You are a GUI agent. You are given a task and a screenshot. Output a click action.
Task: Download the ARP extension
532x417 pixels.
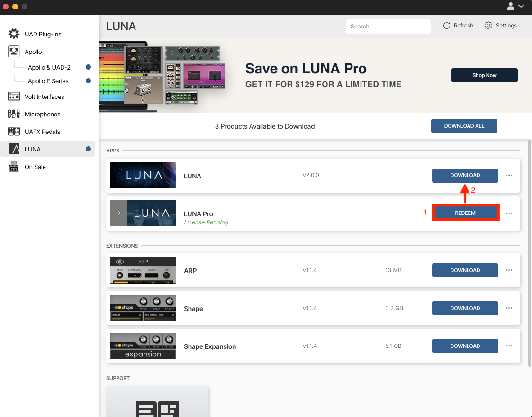[465, 270]
